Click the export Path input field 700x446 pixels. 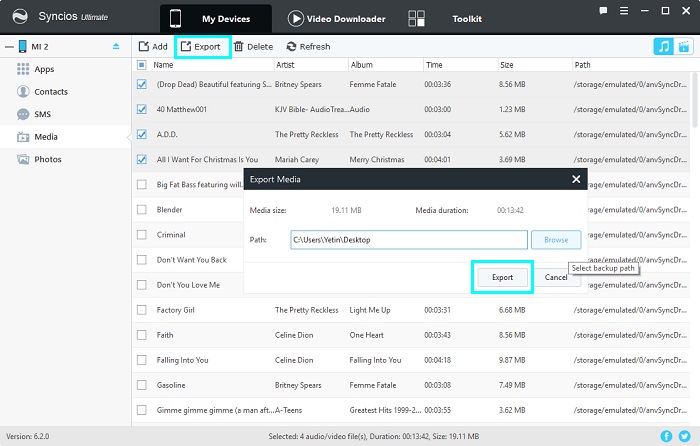pyautogui.click(x=409, y=240)
